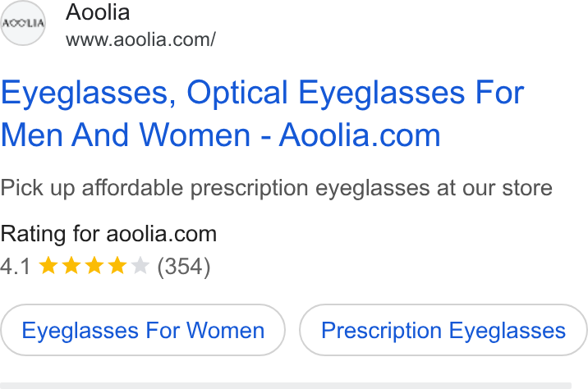Click the word 'Optical' in the headline
588x389 pixels.
pyautogui.click(x=237, y=93)
